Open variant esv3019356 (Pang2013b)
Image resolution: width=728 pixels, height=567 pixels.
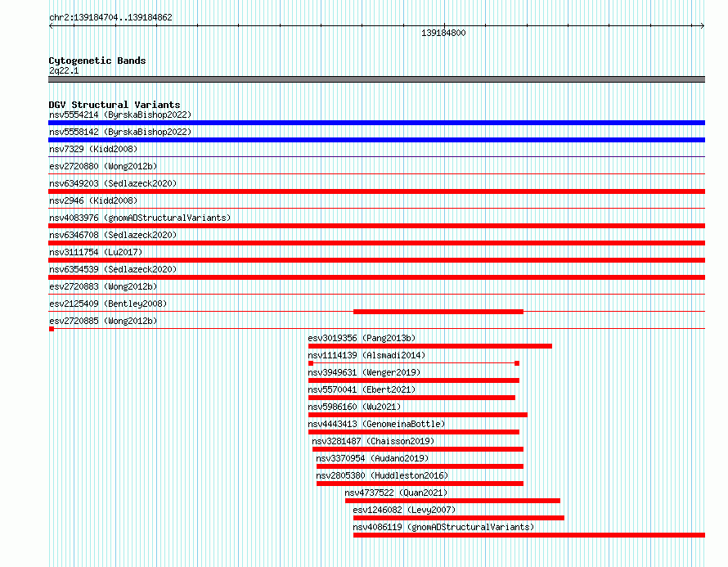click(362, 338)
